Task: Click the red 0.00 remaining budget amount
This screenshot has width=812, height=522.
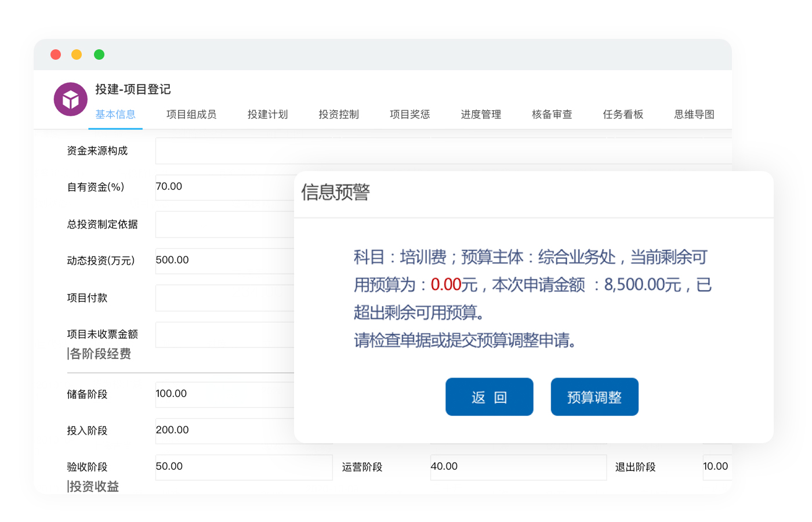Action: [x=445, y=285]
